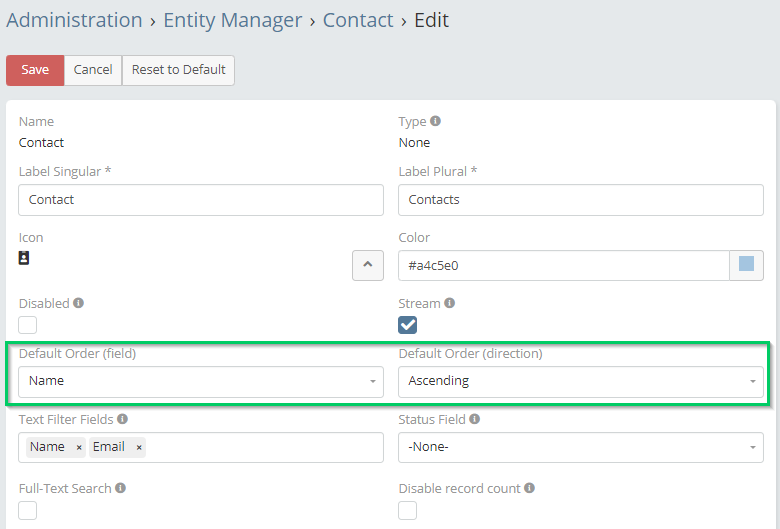This screenshot has width=780, height=529.
Task: Open the Default Order direction dropdown
Action: tap(581, 382)
